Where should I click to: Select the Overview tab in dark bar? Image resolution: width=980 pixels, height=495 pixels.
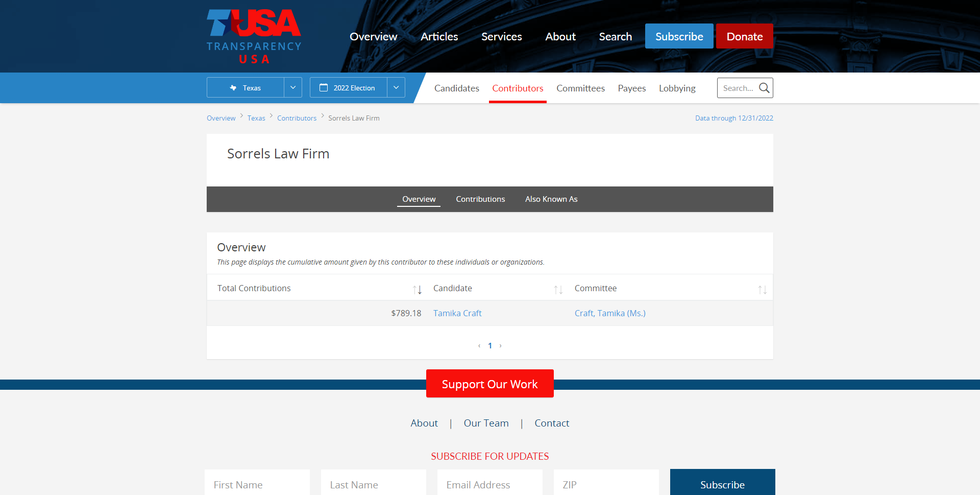419,199
